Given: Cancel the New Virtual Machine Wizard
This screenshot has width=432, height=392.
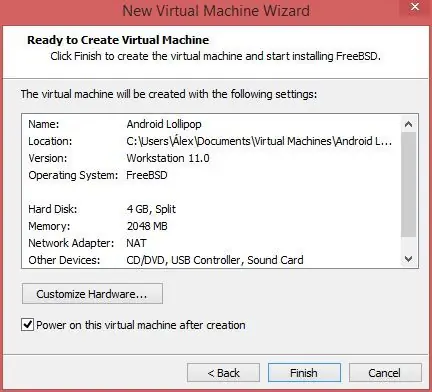Looking at the screenshot, I should coord(385,372).
